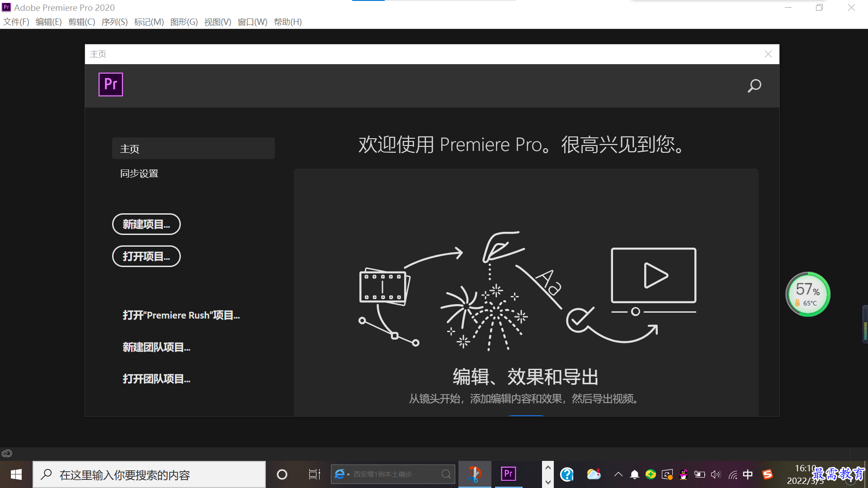
Task: Click Sogou input S tray icon
Action: (768, 474)
